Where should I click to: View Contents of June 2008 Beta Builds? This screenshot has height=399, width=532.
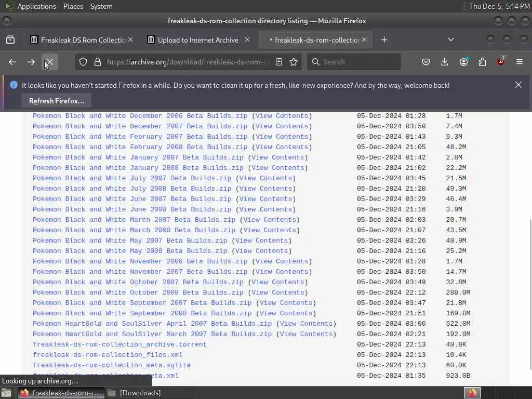click(265, 209)
